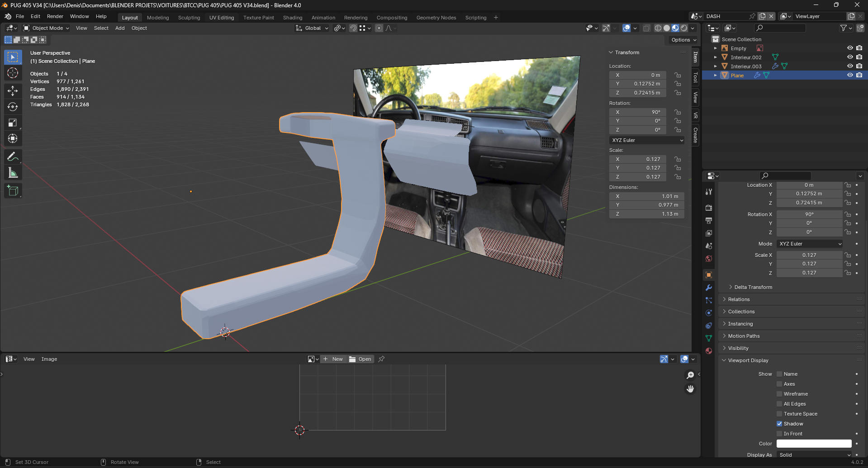Hide the Plane object in viewport
Screen dimensions: 868x468
click(x=850, y=75)
